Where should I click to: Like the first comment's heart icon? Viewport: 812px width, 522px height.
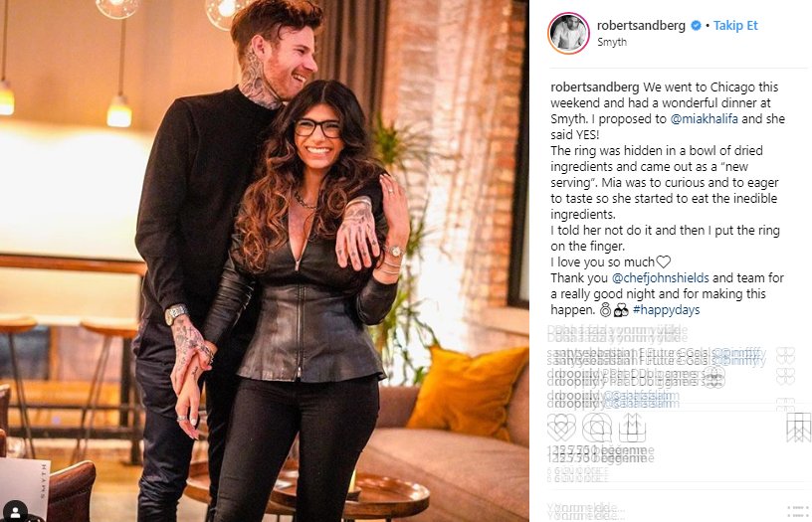[x=785, y=356]
